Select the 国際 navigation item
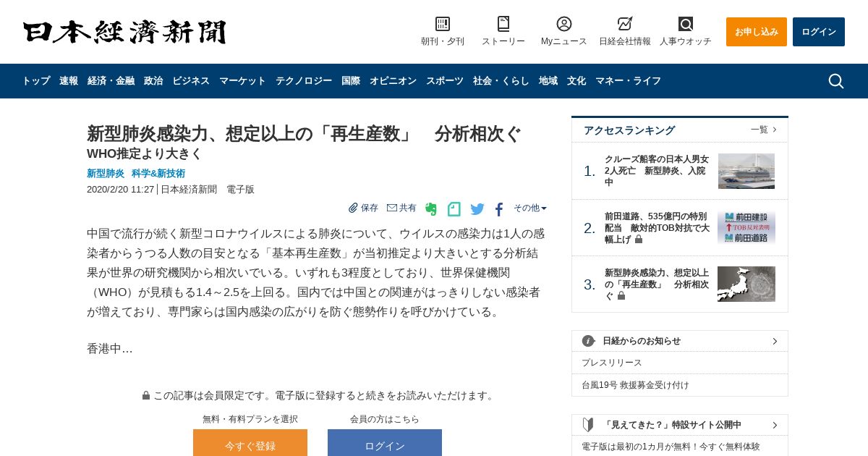Screen dimensions: 868x456 coord(351,81)
